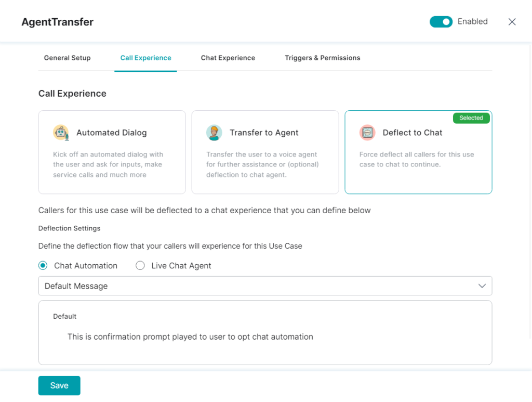Viewport: 532px width, 402px height.
Task: Click the AgentTransfer title heading
Action: tap(57, 22)
